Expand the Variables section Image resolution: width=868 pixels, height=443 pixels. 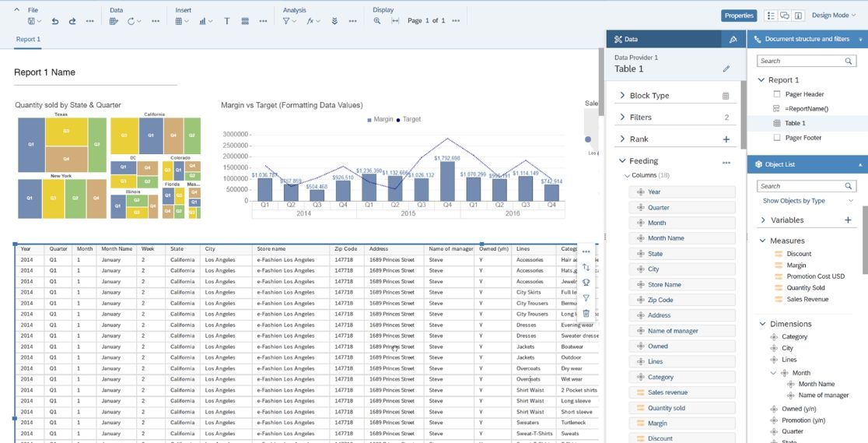763,220
